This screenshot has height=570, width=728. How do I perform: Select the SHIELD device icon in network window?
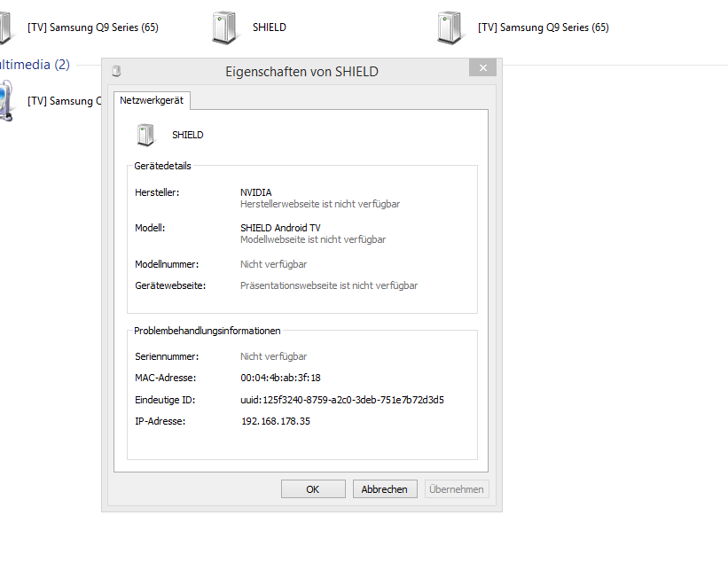click(224, 27)
